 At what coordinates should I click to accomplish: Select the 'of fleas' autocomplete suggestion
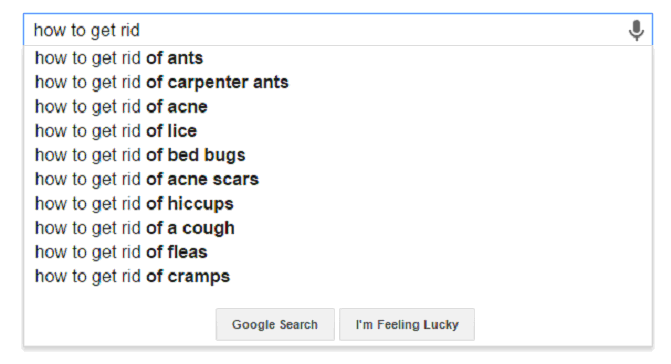point(338,252)
